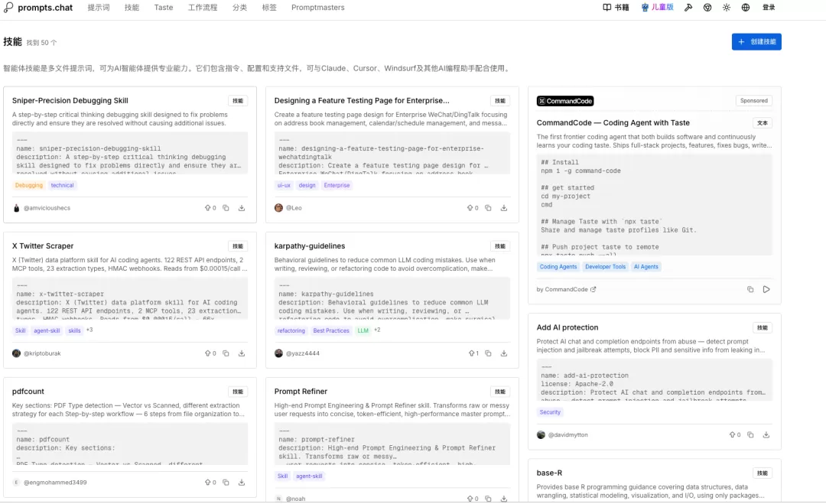Download the karpathy-guidelines skill
This screenshot has height=504, width=826.
504,353
